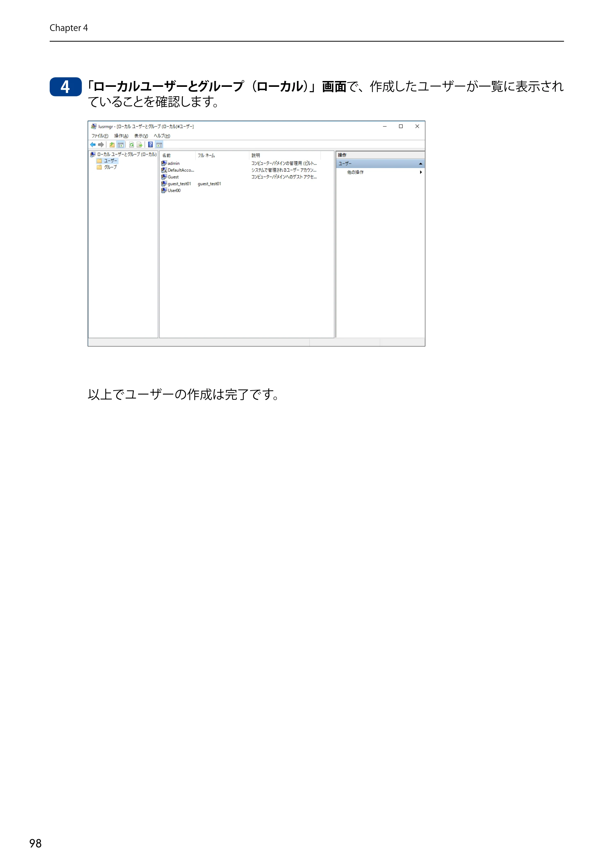Select ローカル ユーザーとグループ (ローカル) root node
Viewport: 614px width, 868px height.
point(127,154)
